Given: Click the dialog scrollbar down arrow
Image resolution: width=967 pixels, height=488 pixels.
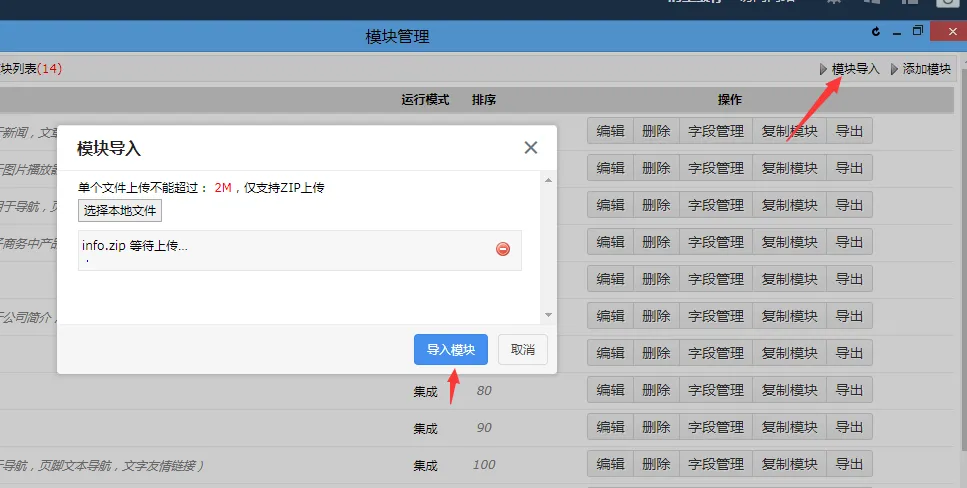Looking at the screenshot, I should [x=547, y=315].
